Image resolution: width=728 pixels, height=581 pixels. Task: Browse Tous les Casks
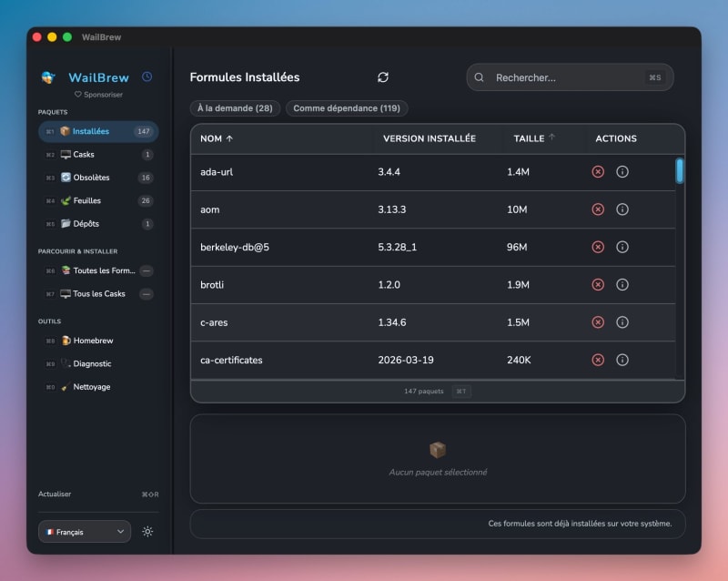(98, 294)
